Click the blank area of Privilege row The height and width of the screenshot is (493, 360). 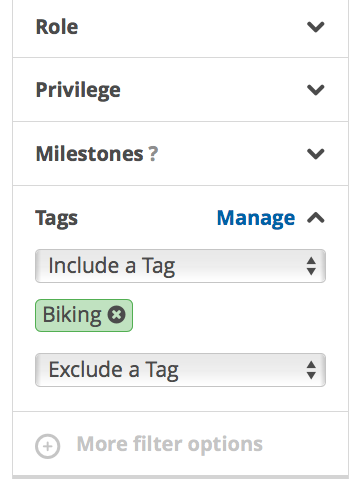[213, 90]
